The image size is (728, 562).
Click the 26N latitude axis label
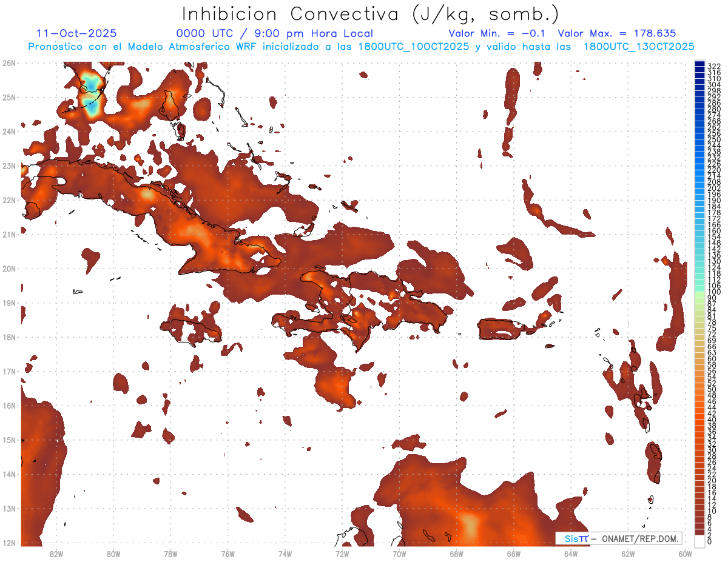[9, 63]
